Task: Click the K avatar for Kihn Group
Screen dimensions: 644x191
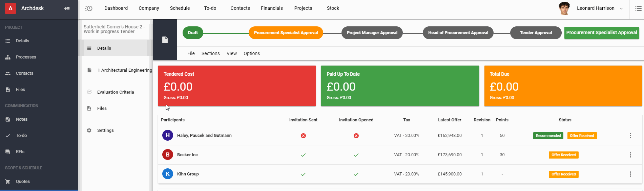Action: 168,174
